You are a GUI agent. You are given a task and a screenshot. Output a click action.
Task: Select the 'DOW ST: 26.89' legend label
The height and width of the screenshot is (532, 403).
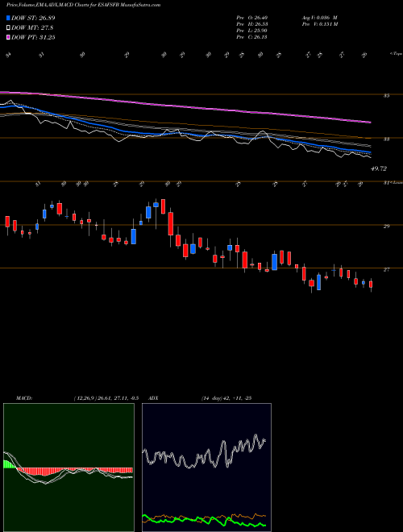tap(33, 18)
